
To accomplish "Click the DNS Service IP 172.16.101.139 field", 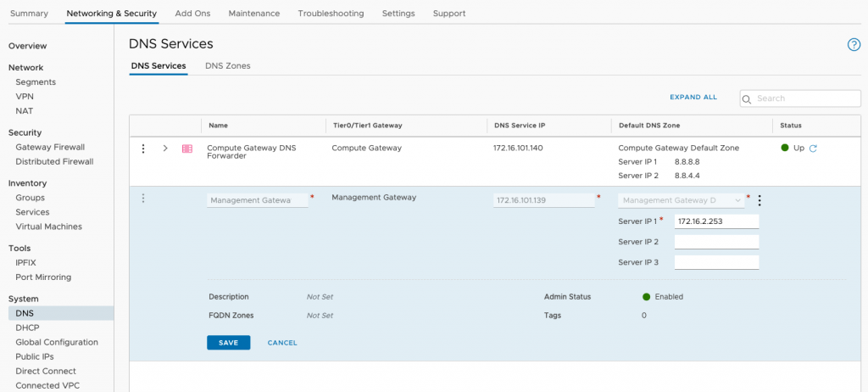I will pyautogui.click(x=543, y=200).
